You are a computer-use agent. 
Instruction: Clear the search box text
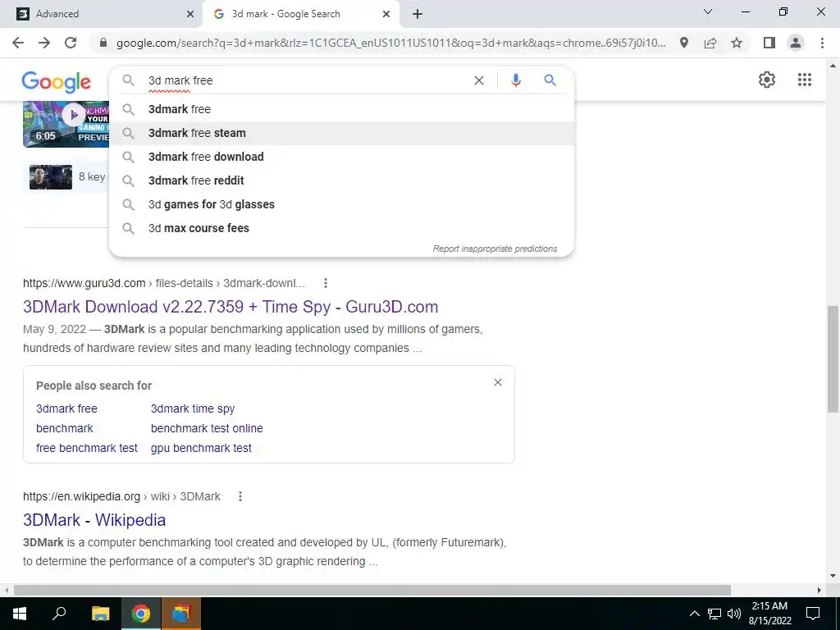[479, 80]
